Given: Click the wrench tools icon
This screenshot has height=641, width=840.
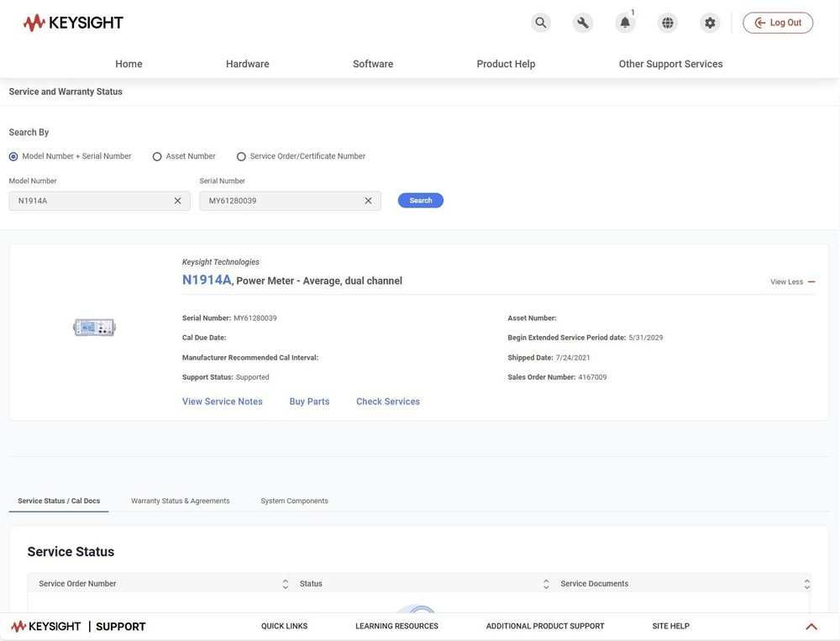Looking at the screenshot, I should pos(583,23).
